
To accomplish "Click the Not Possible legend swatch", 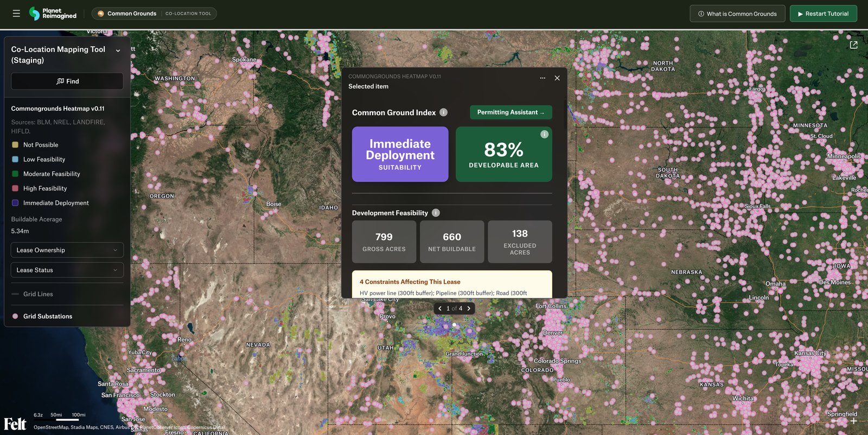I will (15, 145).
